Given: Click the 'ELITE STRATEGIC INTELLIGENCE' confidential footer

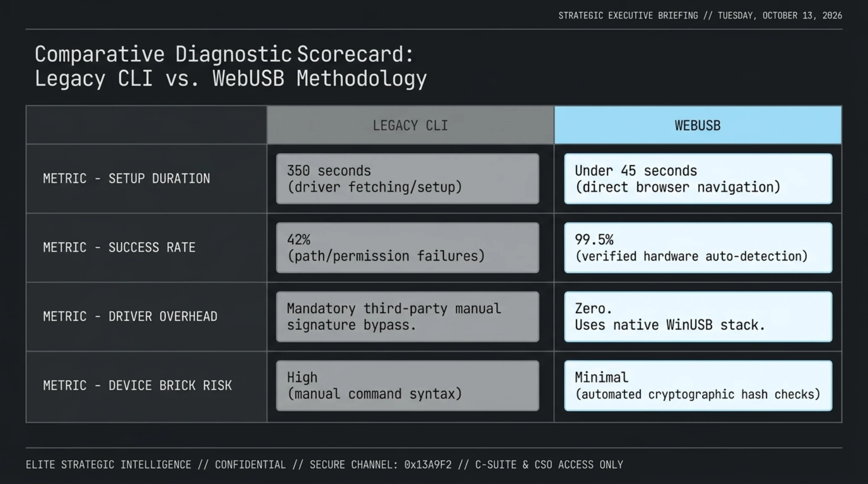Looking at the screenshot, I should [324, 465].
